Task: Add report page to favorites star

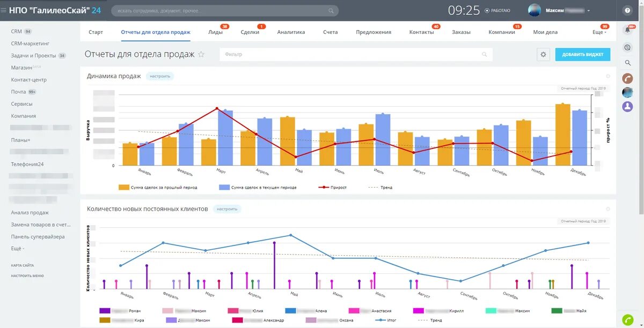Action: point(201,54)
